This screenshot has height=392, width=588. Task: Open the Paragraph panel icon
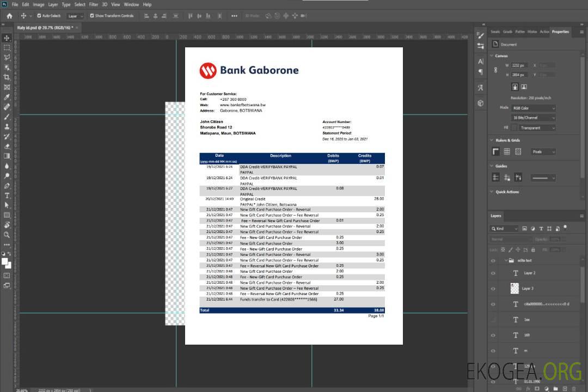pos(481,72)
